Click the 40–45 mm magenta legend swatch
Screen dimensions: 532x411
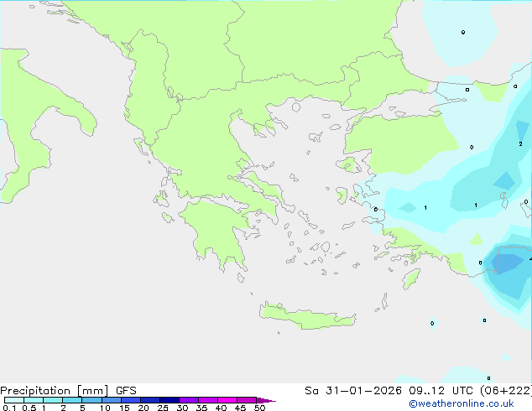pyautogui.click(x=227, y=400)
